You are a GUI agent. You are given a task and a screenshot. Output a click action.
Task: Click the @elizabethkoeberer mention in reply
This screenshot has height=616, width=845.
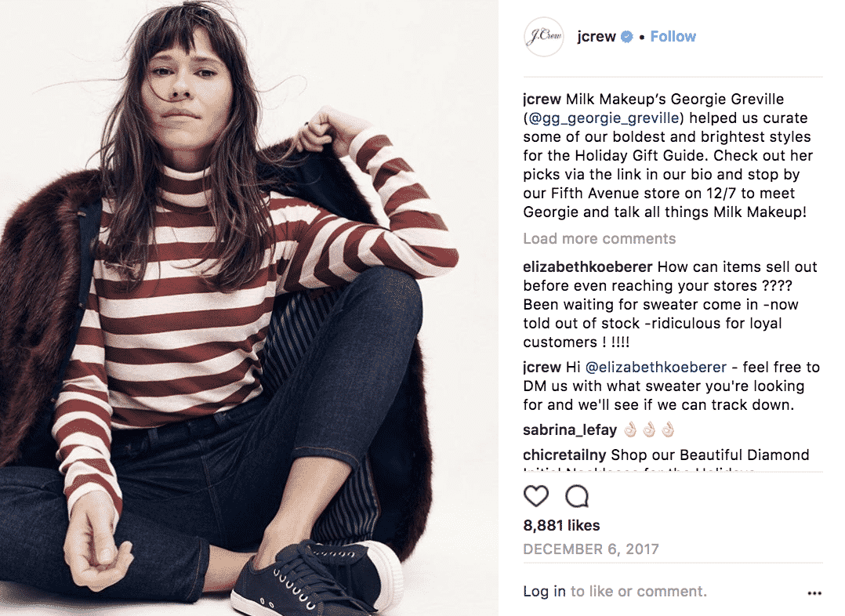[x=656, y=367]
